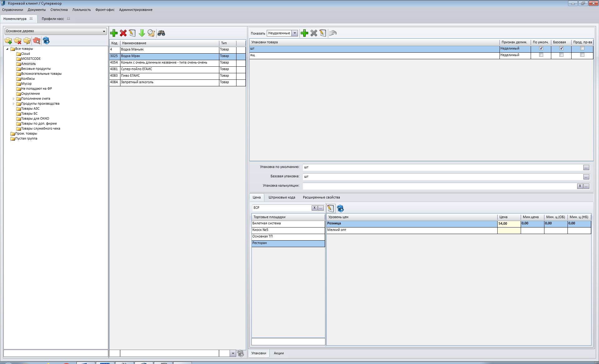Click the edit group folder icon

click(x=27, y=41)
